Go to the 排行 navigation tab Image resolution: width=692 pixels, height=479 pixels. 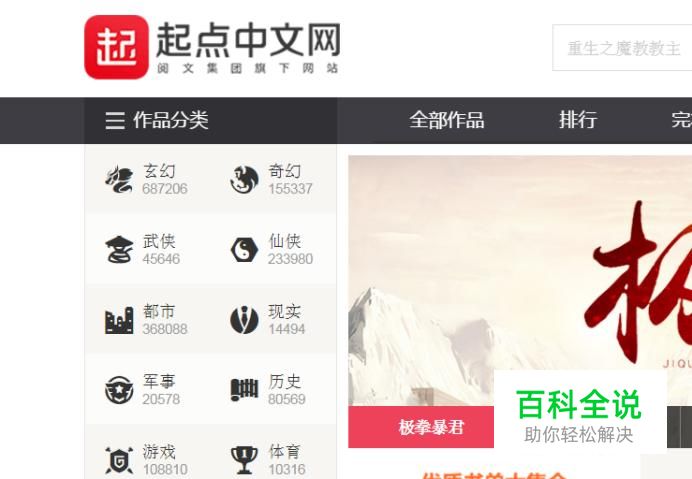click(578, 120)
